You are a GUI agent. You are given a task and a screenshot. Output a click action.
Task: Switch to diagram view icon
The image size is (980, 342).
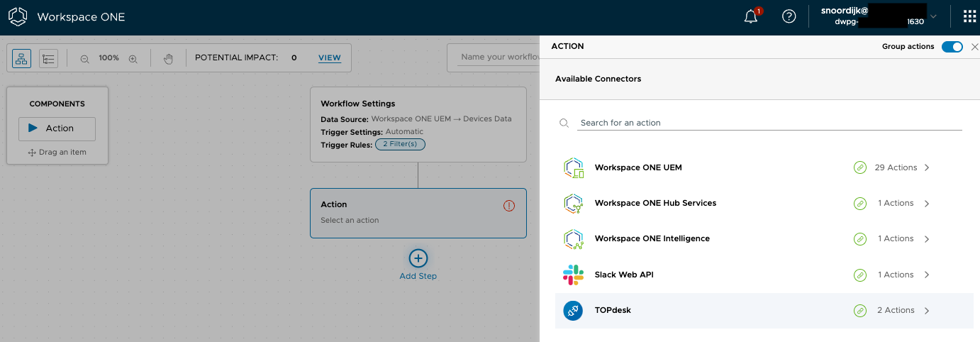click(x=21, y=58)
